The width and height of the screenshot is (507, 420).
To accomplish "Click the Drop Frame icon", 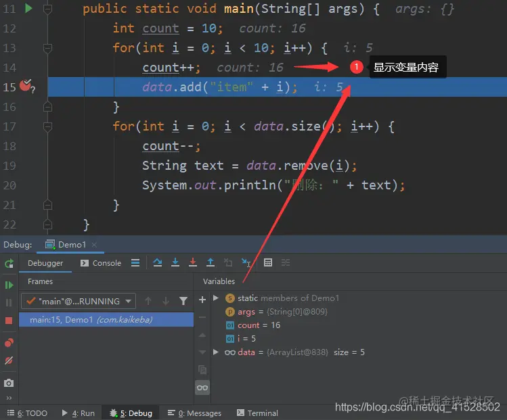I will [x=228, y=262].
